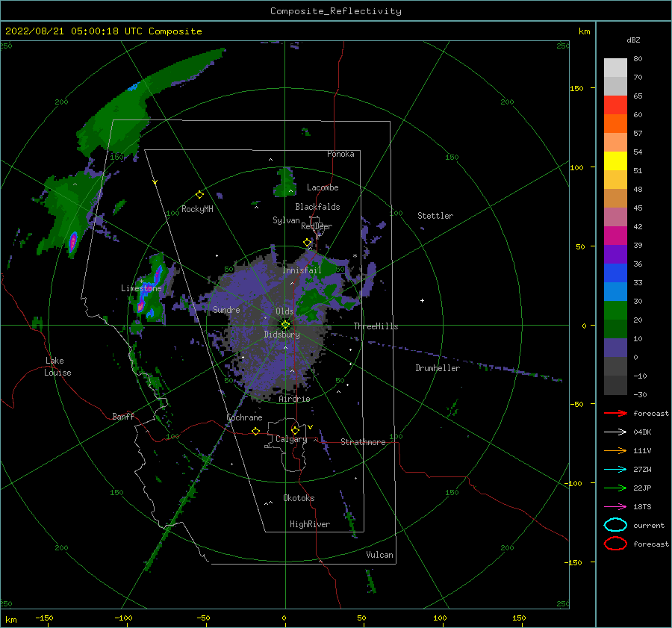This screenshot has width=672, height=628.
Task: Click the red forecast arrow in legend
Action: 615,413
